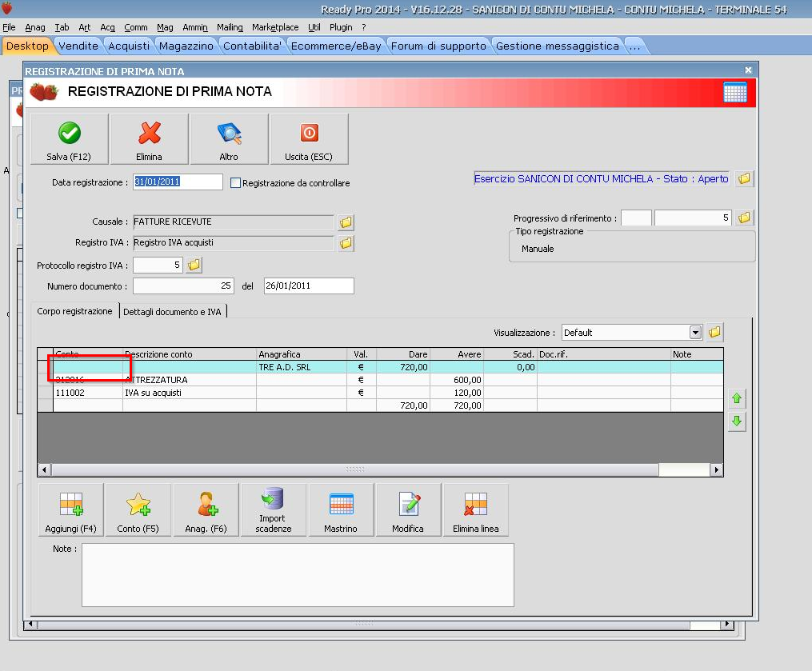Open the Ammin menu

pos(195,27)
